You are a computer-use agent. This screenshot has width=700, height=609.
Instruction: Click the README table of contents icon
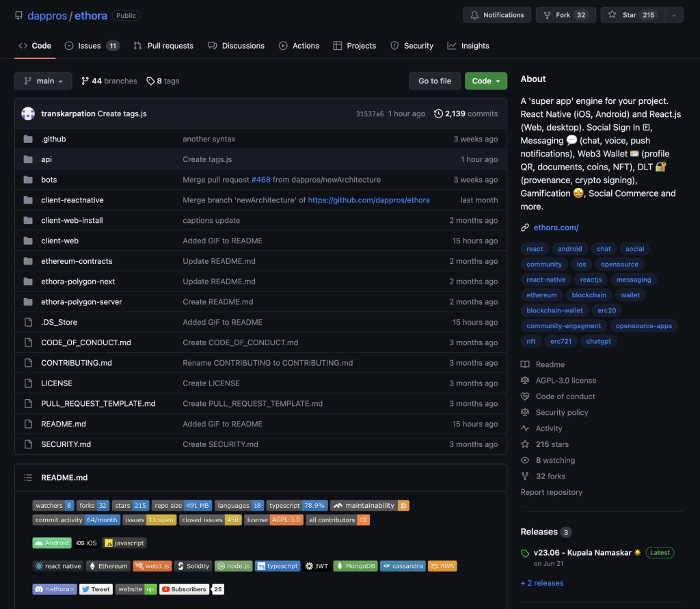click(x=28, y=478)
